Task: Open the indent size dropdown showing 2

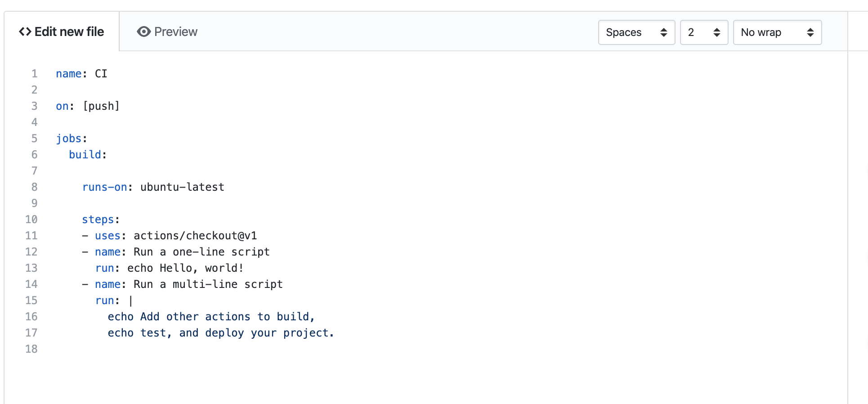Action: pyautogui.click(x=704, y=32)
